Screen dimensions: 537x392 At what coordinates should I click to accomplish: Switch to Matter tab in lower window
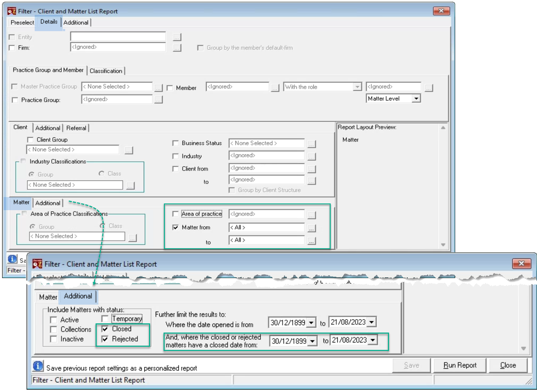pos(48,297)
